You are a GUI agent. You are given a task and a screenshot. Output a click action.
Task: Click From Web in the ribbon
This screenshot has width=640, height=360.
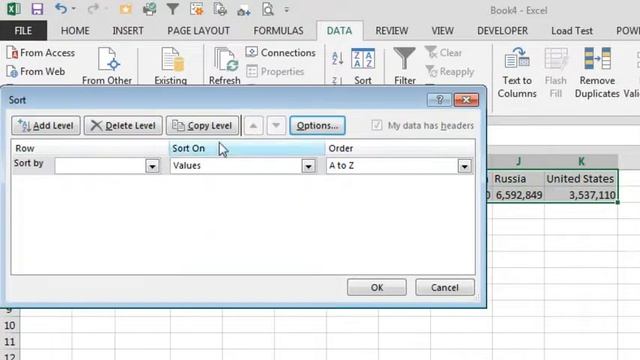click(36, 71)
